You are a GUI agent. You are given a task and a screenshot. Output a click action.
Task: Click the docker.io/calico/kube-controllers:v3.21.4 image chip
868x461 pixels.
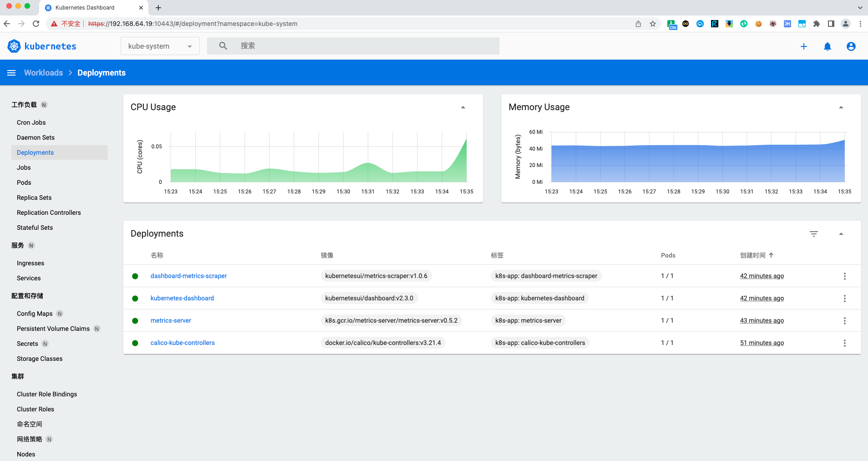383,343
